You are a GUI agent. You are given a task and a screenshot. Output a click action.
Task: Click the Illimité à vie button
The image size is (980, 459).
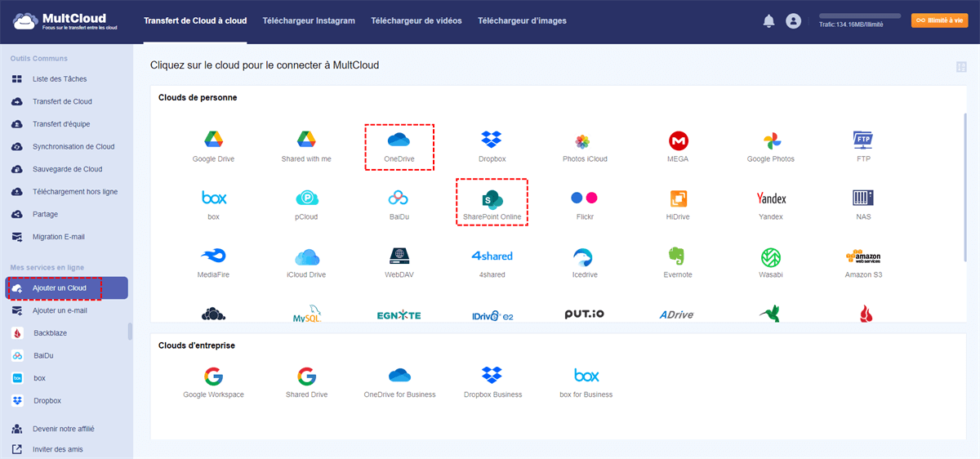pyautogui.click(x=939, y=20)
